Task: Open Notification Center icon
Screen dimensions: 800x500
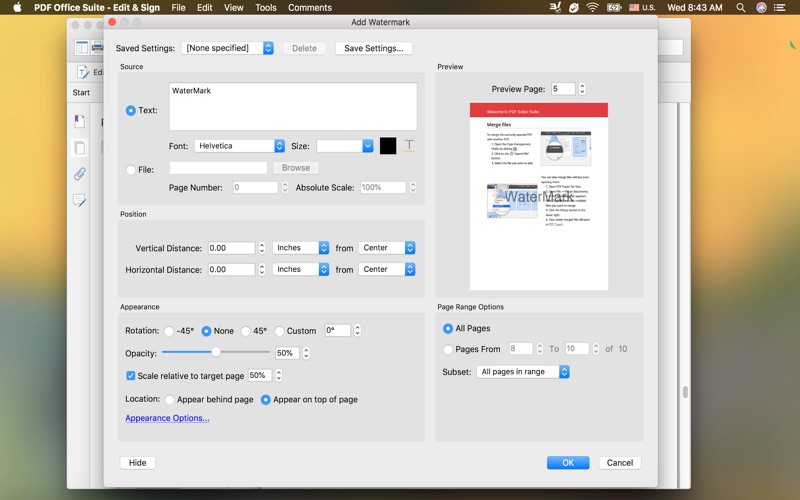Action: click(x=780, y=7)
